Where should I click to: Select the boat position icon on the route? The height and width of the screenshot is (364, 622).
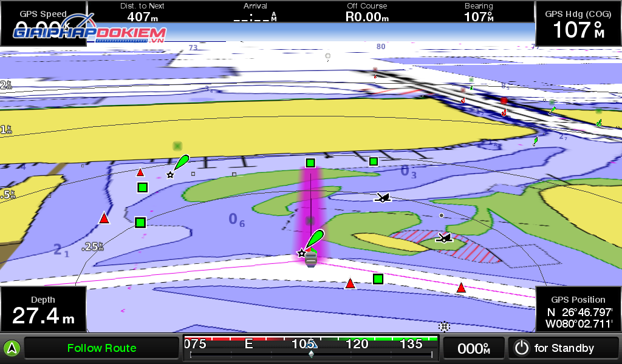click(x=311, y=260)
